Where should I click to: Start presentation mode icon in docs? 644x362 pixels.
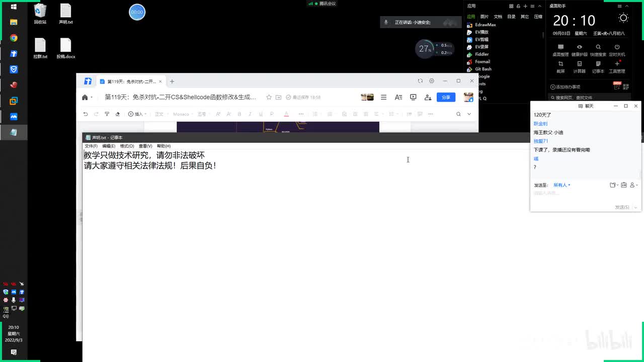point(413,98)
